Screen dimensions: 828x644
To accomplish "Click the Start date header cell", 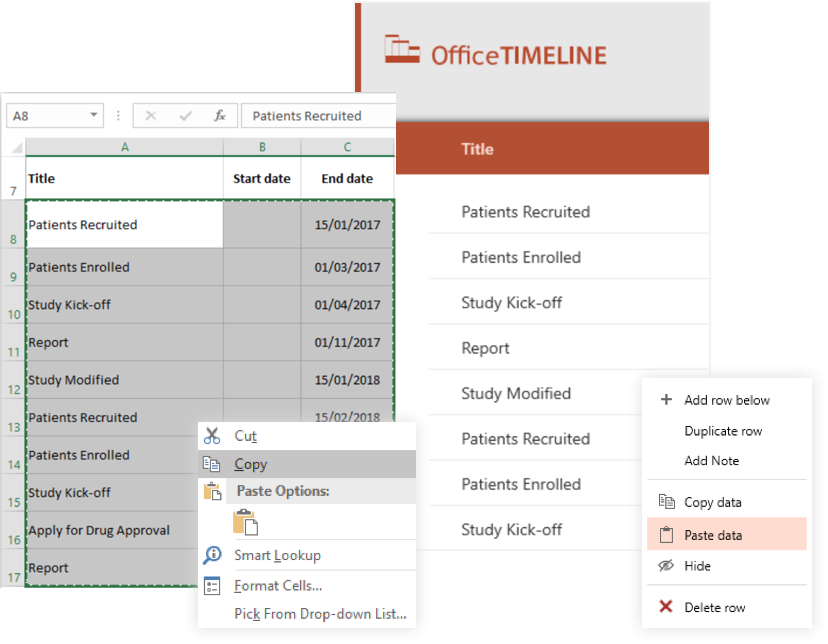I will 262,178.
